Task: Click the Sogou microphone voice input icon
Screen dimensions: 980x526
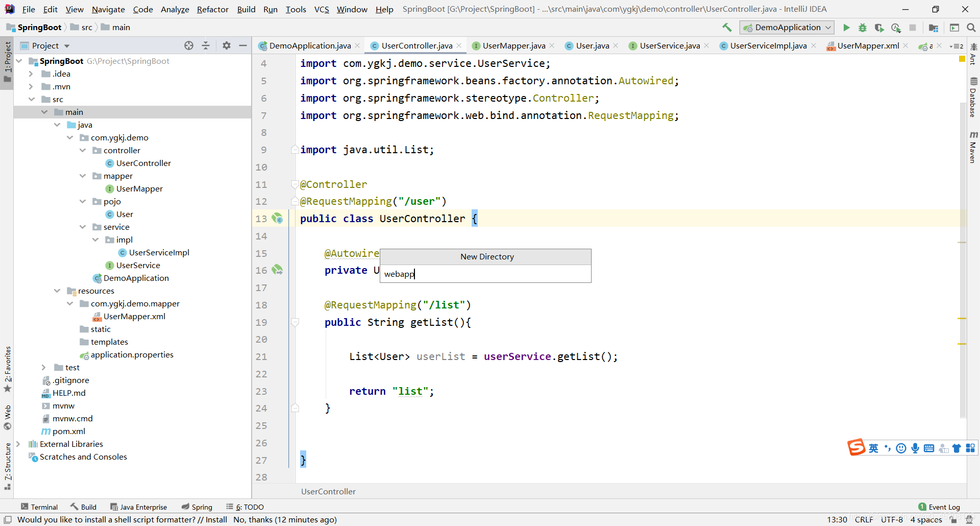Action: (915, 448)
